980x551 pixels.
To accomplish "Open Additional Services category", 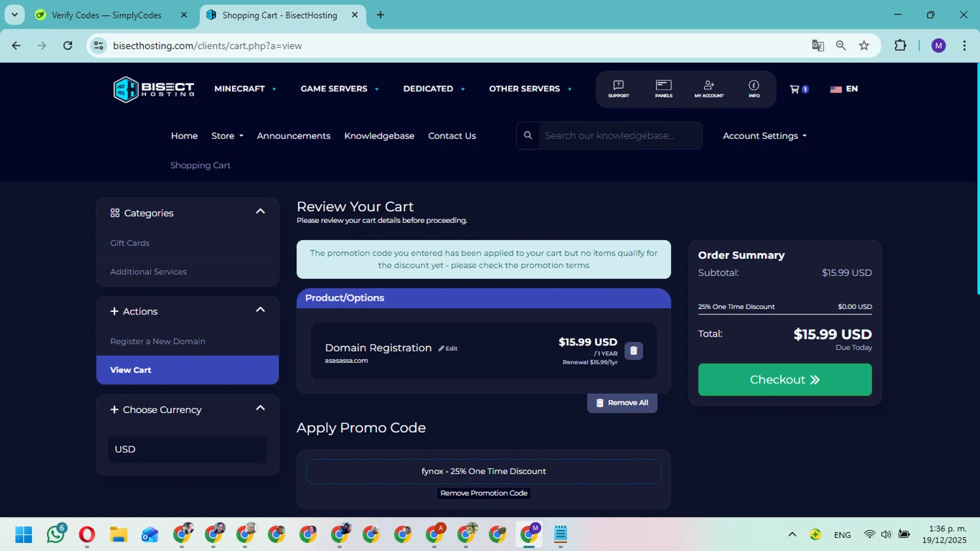I will [148, 272].
